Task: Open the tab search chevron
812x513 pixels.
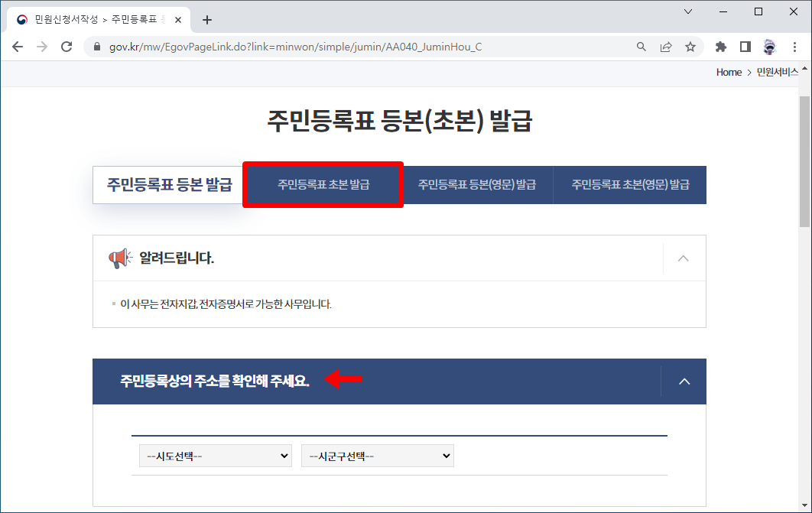Action: point(688,11)
